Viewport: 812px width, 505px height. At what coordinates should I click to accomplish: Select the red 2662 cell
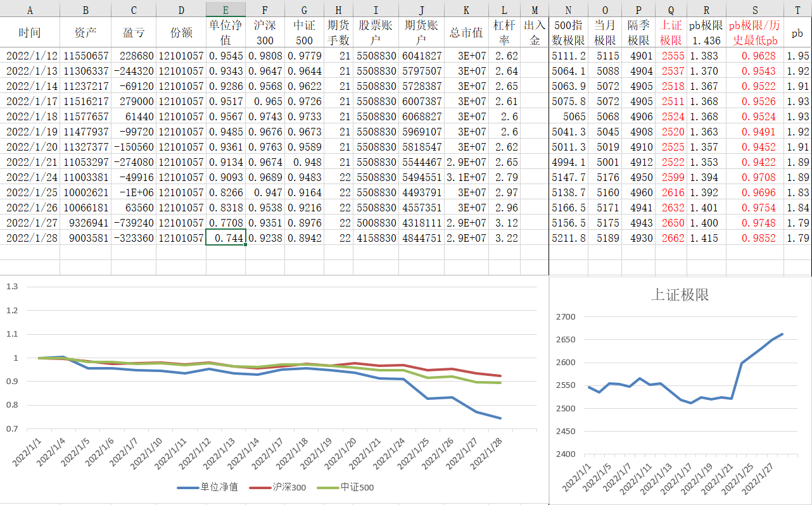[x=672, y=238]
